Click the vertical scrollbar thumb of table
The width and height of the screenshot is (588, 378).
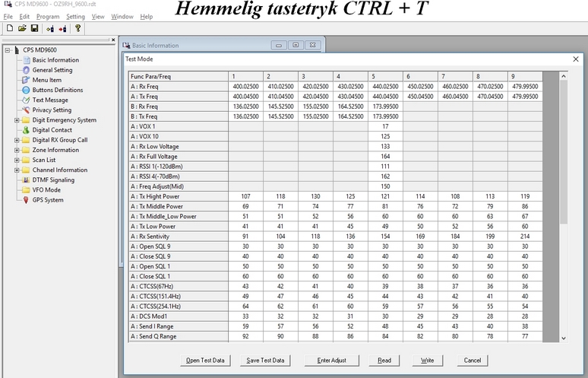click(x=563, y=152)
